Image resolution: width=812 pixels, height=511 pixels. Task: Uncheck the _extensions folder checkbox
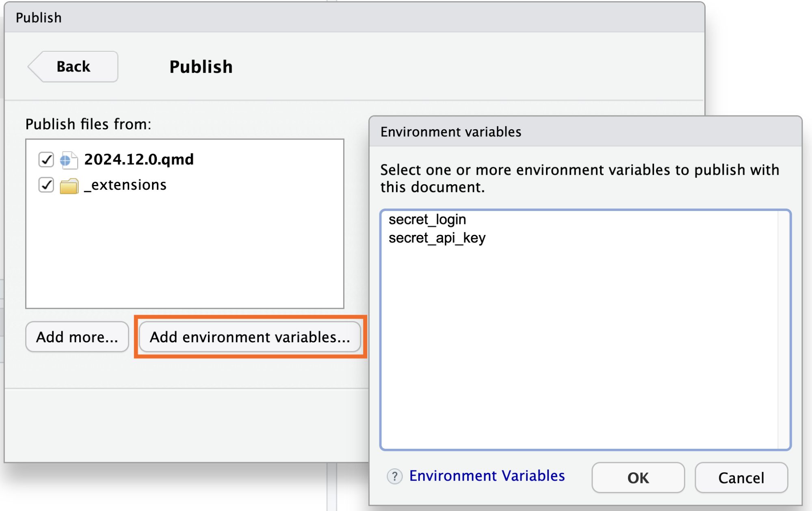coord(46,185)
